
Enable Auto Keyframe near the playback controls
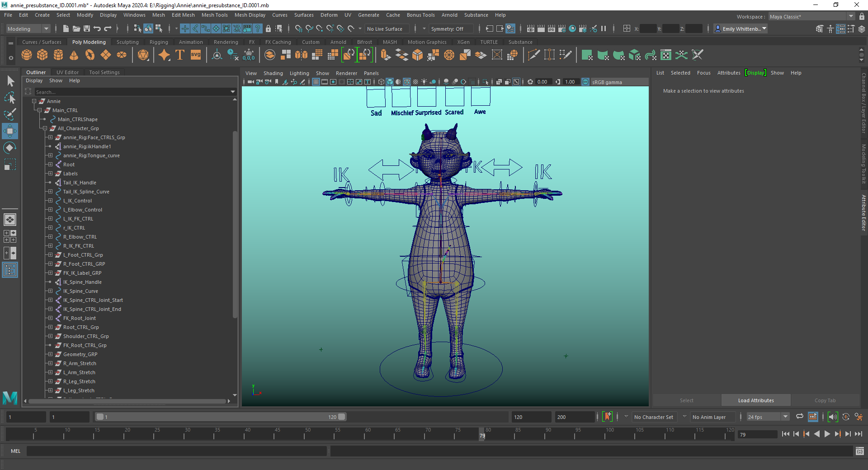pyautogui.click(x=608, y=417)
